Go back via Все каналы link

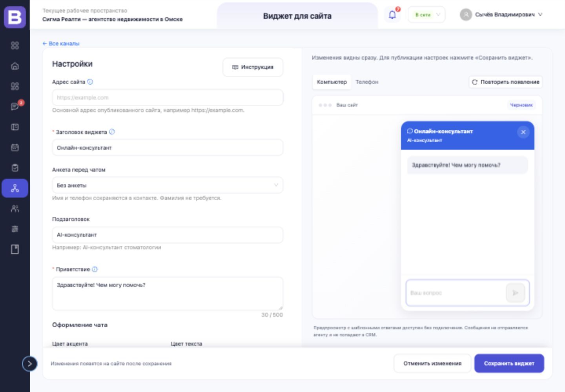pyautogui.click(x=61, y=44)
